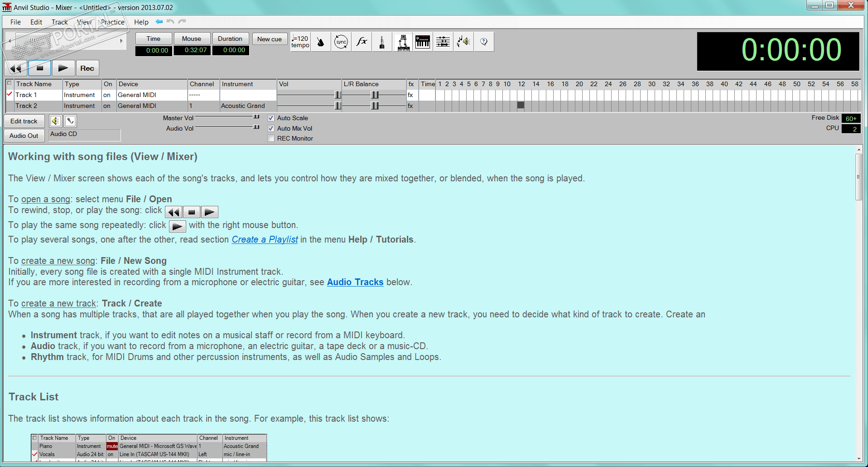868x467 pixels.
Task: Change the Type of Track 1
Action: (x=82, y=95)
